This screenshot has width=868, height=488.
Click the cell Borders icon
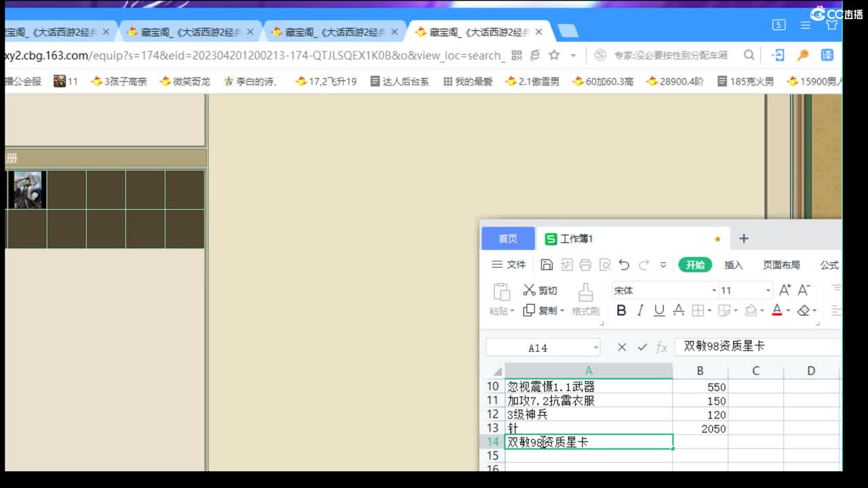point(697,310)
